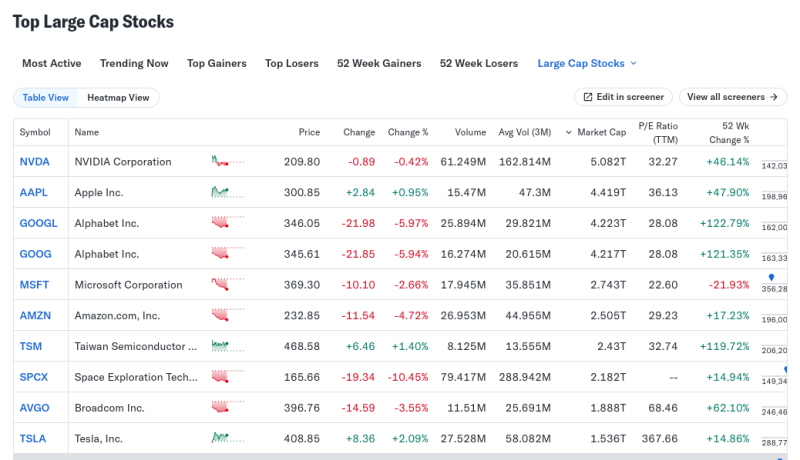Screen dimensions: 800x460
Task: Open AAPL intraday sparkline chart
Action: point(228,192)
